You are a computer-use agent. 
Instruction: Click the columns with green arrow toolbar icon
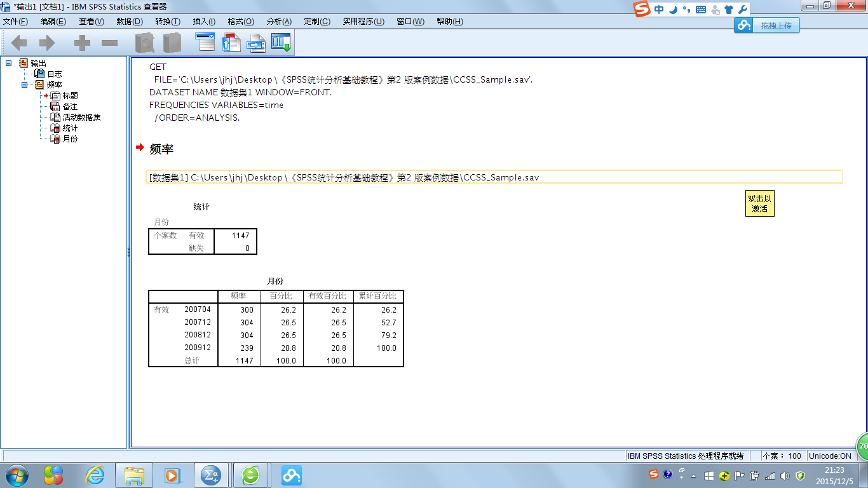point(281,43)
